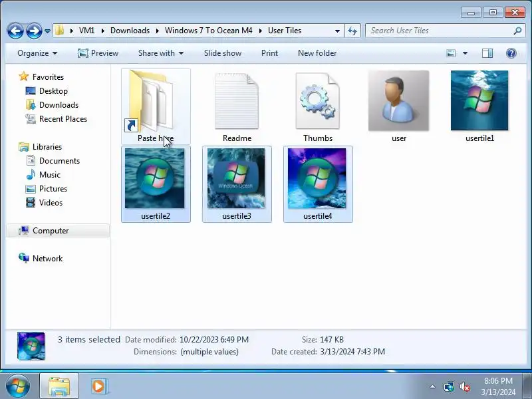Refresh the User Tiles folder view
The height and width of the screenshot is (399, 532).
click(352, 31)
